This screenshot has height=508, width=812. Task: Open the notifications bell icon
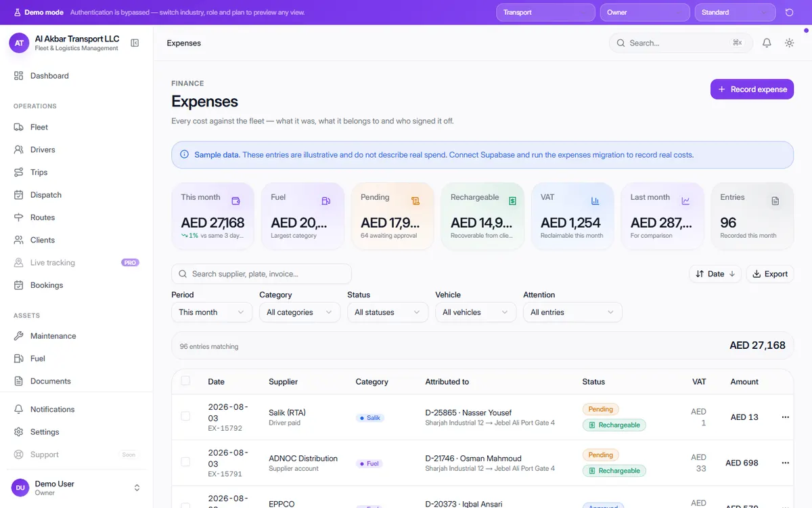(767, 43)
